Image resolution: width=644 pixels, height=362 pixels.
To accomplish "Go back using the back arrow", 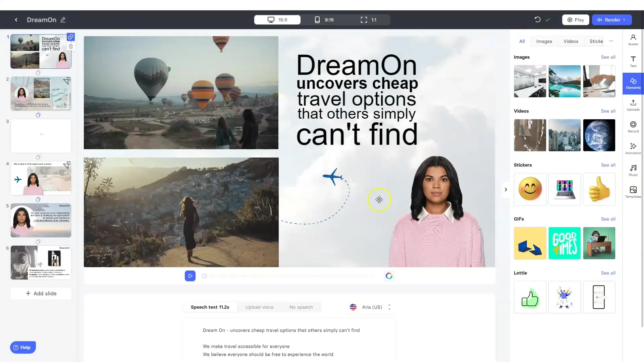I will tap(16, 20).
